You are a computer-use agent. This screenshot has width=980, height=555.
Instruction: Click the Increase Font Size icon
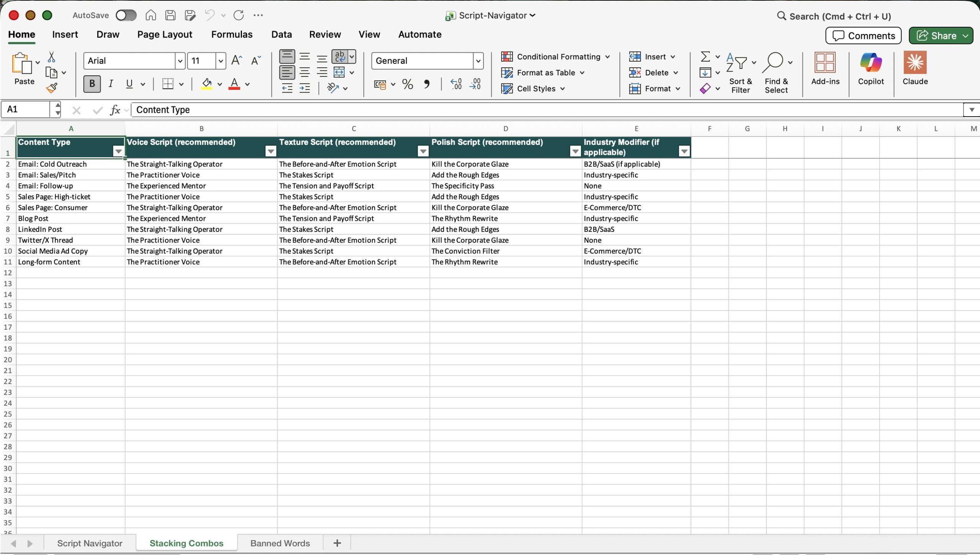click(x=237, y=60)
